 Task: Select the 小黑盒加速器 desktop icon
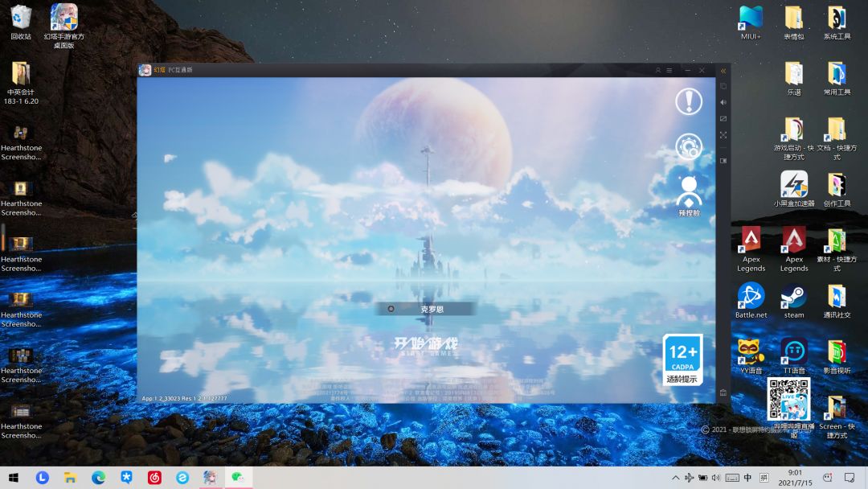[794, 189]
